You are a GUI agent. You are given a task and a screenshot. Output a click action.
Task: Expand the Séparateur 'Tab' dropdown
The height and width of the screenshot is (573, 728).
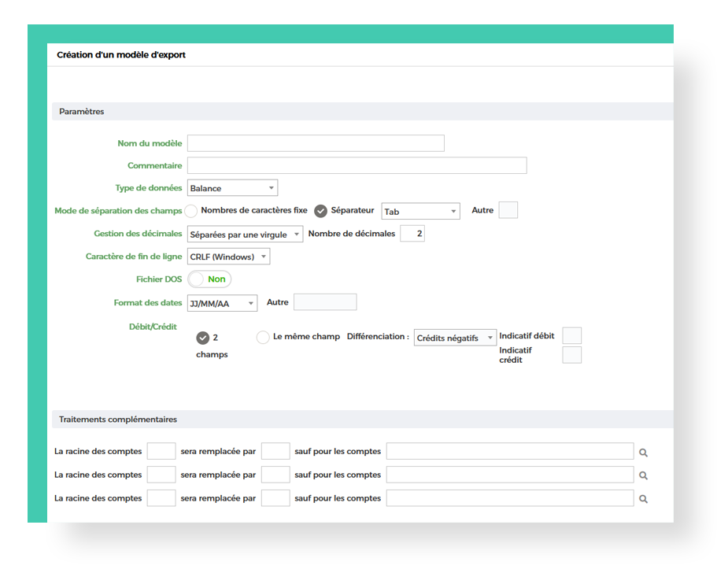coord(420,212)
